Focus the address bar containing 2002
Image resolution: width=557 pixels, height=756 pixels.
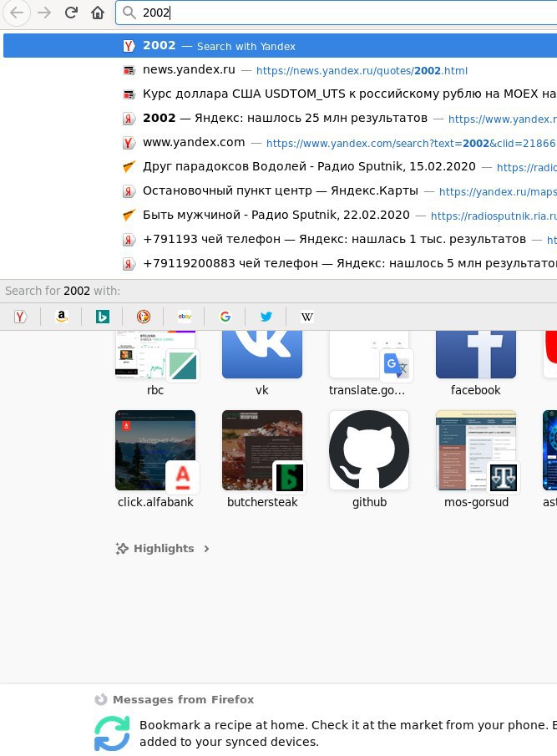tap(336, 13)
